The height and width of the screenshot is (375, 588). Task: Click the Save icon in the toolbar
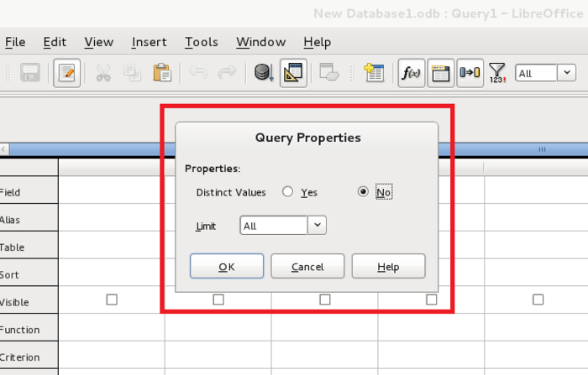click(30, 73)
